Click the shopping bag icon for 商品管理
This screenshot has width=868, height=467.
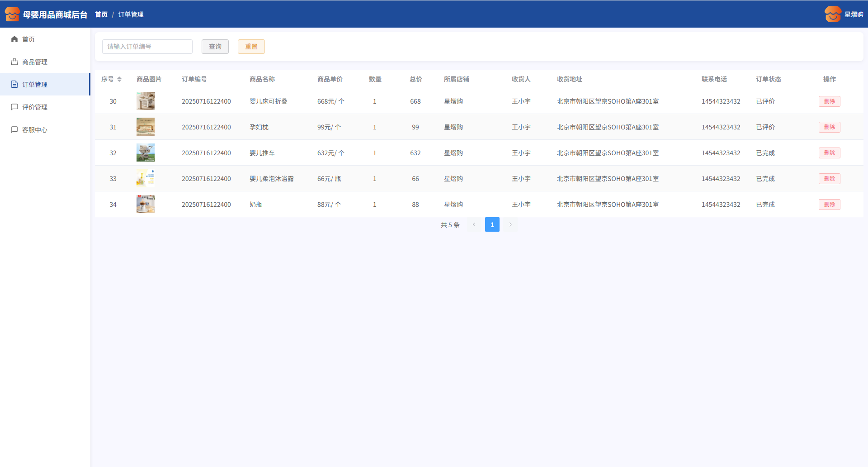(x=14, y=62)
